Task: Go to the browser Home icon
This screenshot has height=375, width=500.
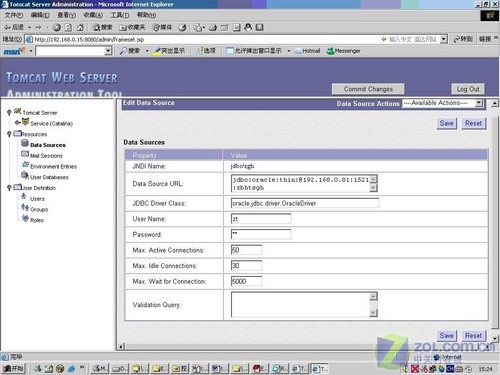Action: (80, 27)
